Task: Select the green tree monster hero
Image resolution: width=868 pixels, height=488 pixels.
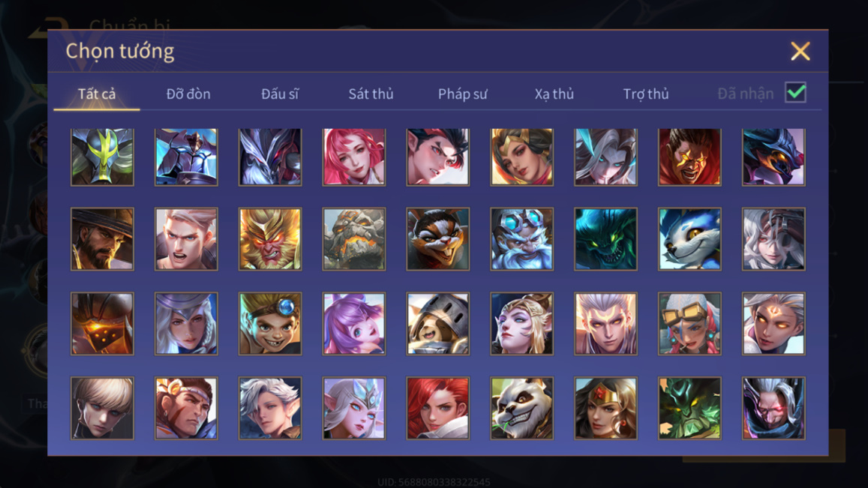Action: 689,409
